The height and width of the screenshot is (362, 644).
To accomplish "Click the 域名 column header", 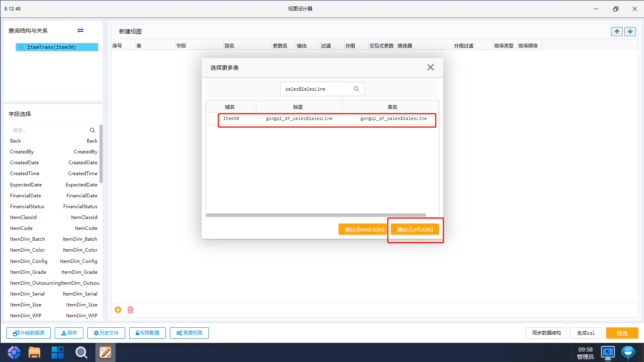I will pos(230,107).
